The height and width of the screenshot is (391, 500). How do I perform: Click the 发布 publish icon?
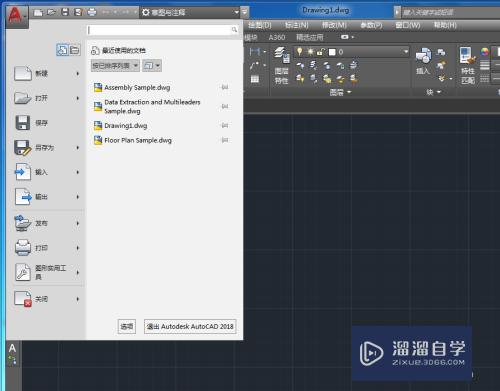click(23, 223)
